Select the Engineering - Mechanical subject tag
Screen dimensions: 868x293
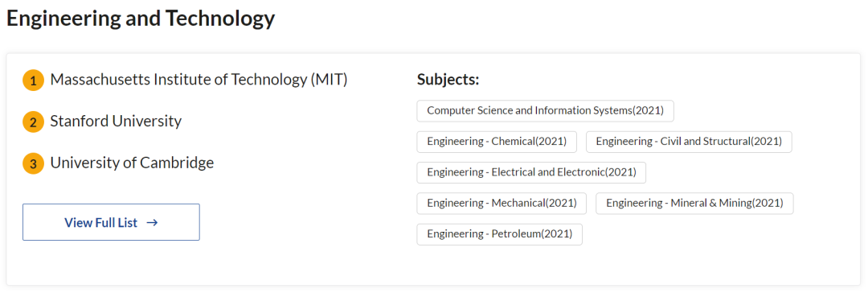(x=502, y=203)
